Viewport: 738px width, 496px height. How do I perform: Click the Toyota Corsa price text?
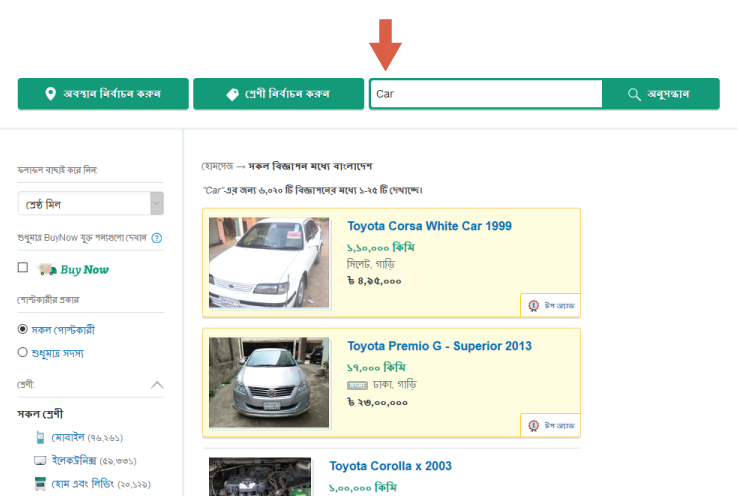click(x=374, y=281)
